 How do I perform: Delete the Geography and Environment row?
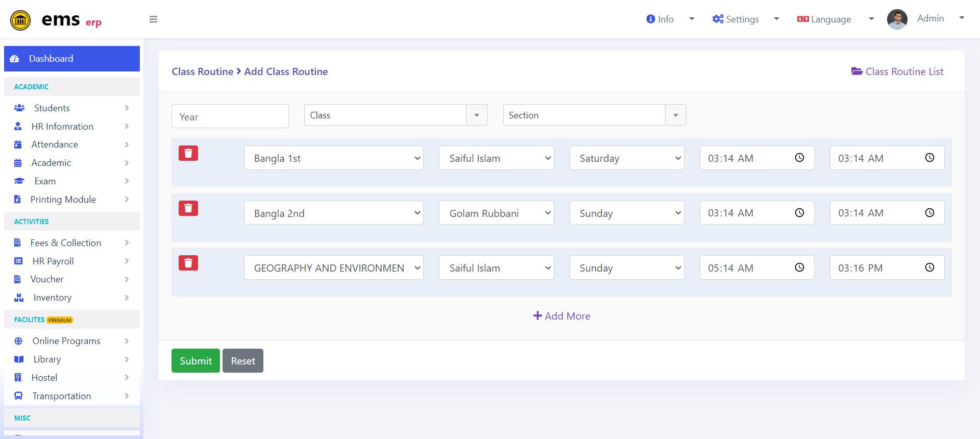pyautogui.click(x=188, y=263)
